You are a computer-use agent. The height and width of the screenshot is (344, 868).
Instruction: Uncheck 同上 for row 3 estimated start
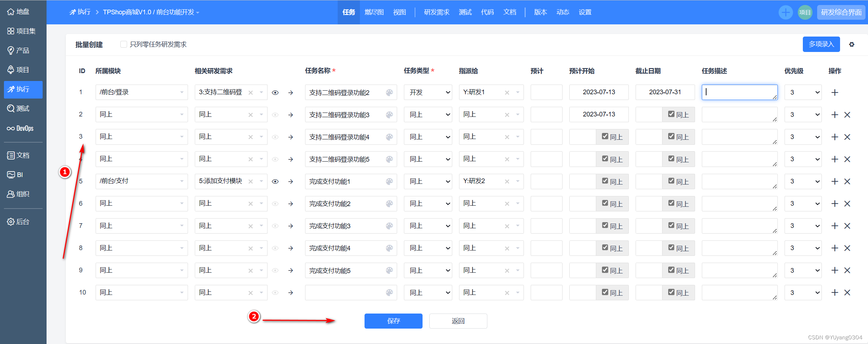605,136
